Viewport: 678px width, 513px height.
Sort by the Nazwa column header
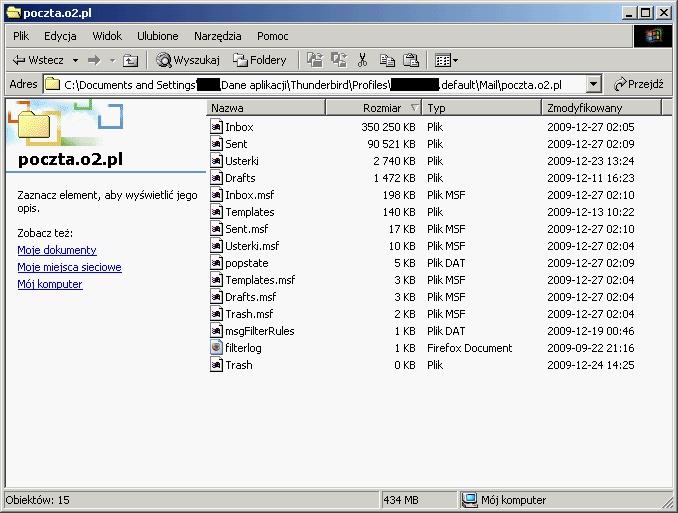click(x=266, y=108)
